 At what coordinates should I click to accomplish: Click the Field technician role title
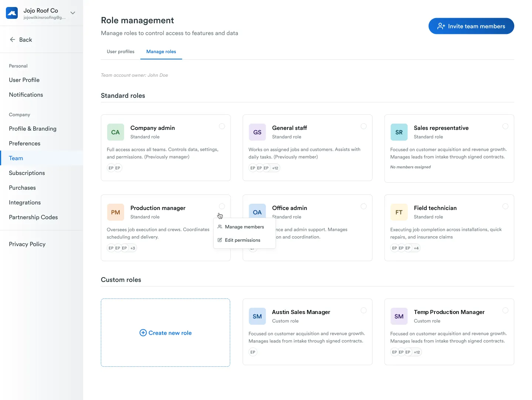click(435, 208)
